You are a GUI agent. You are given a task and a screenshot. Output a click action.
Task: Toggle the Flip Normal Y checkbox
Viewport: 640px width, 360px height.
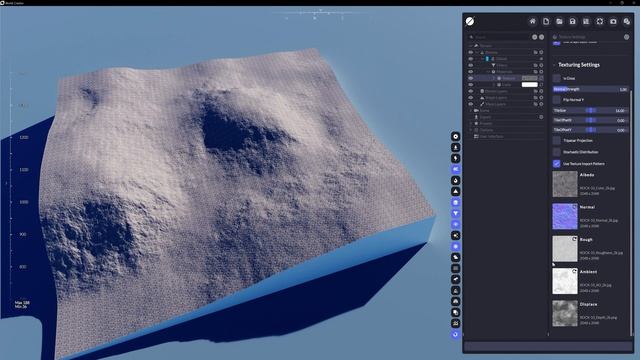557,100
